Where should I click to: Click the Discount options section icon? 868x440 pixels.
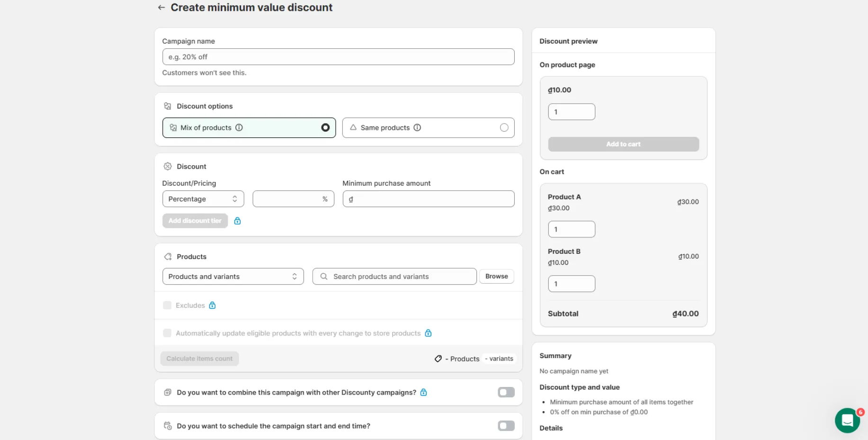(x=168, y=106)
